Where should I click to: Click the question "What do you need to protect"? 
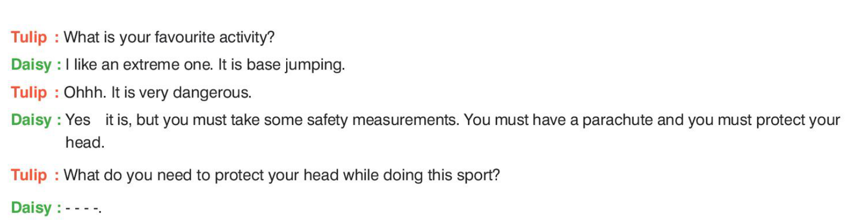tap(281, 175)
